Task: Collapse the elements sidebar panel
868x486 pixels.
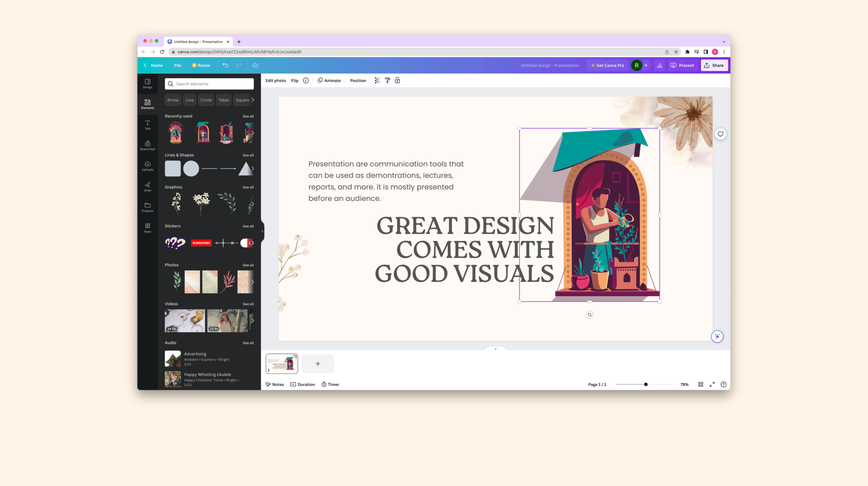Action: tap(262, 231)
